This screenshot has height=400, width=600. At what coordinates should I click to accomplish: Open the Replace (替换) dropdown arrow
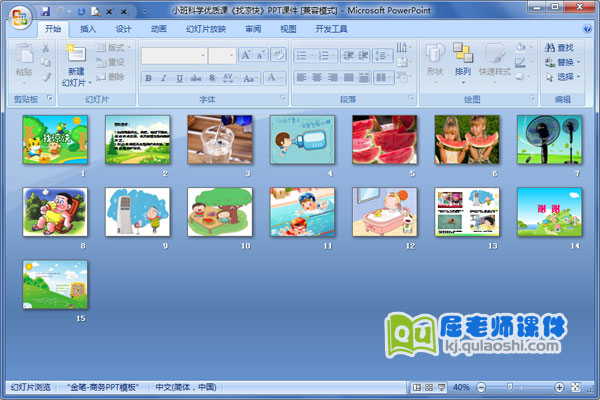(578, 62)
